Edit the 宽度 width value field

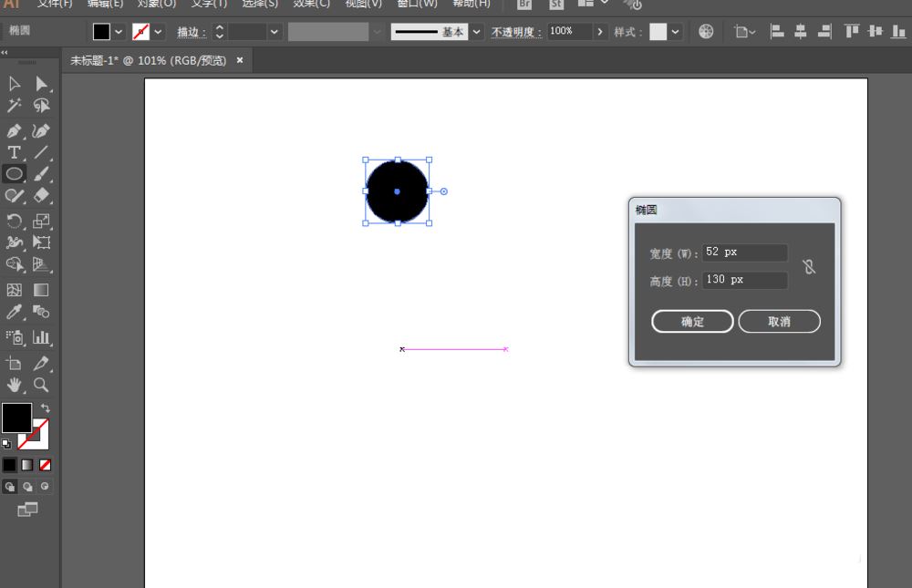(x=743, y=253)
